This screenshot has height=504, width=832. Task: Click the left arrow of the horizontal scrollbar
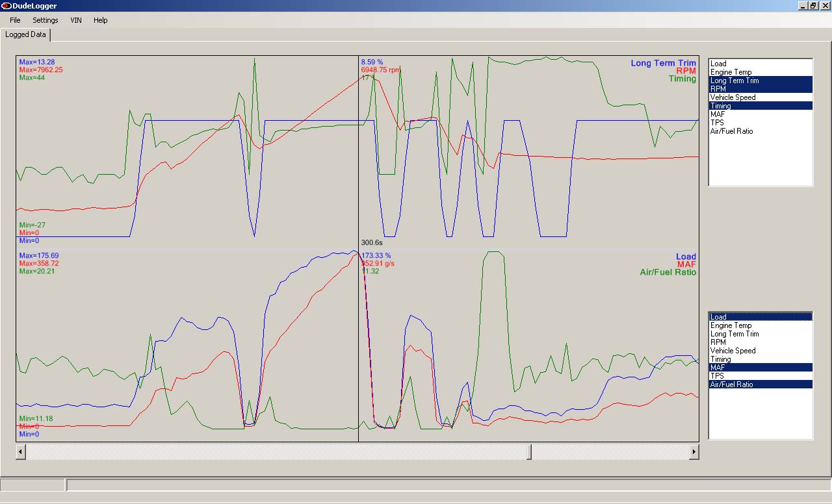[21, 451]
